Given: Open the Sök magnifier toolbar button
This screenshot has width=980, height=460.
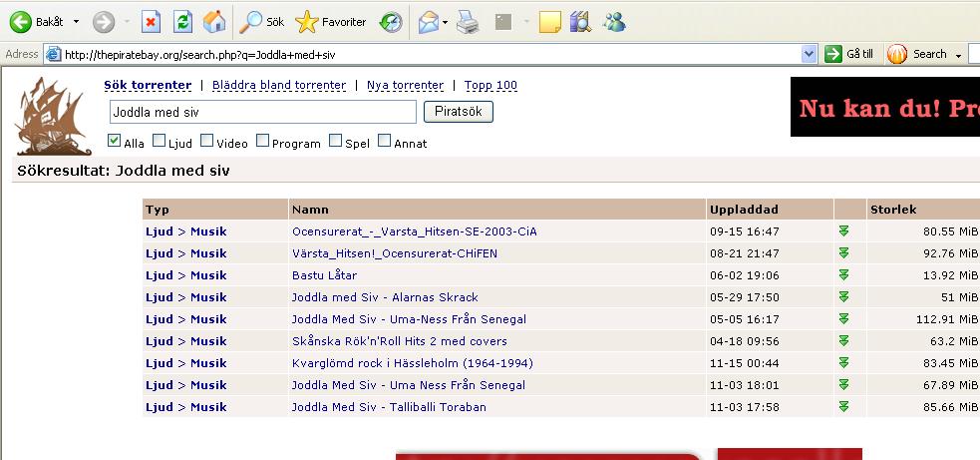Looking at the screenshot, I should pos(262,22).
